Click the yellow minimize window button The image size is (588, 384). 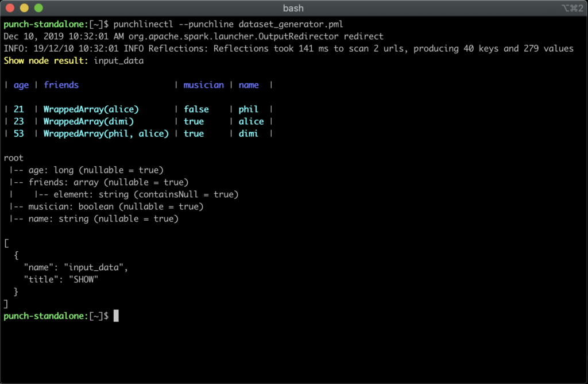click(24, 8)
